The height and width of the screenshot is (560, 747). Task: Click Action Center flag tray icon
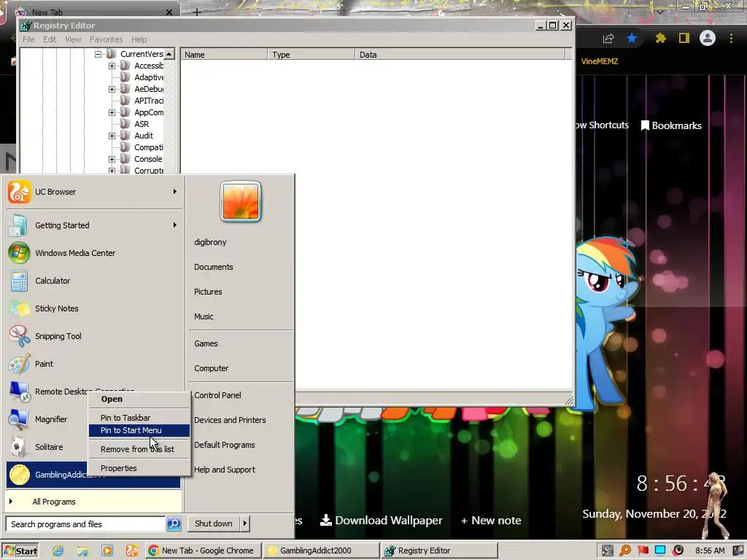point(643,551)
